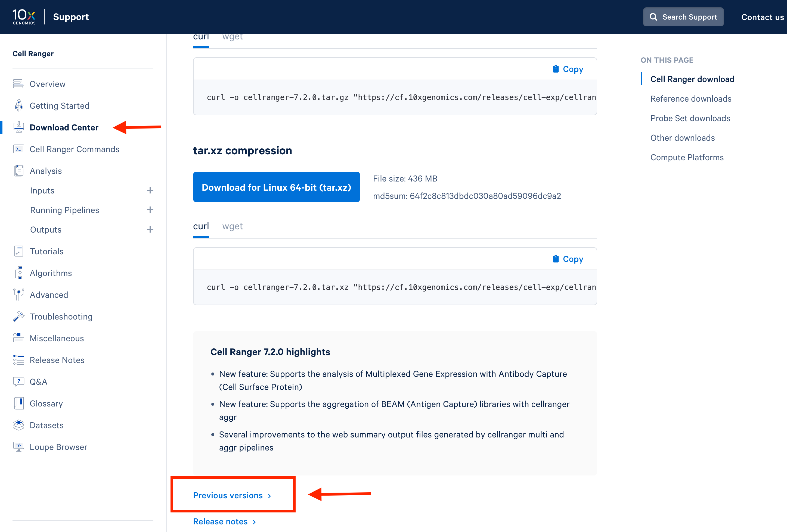This screenshot has width=787, height=532.
Task: Click the Algorithms flowchart icon
Action: tap(18, 273)
